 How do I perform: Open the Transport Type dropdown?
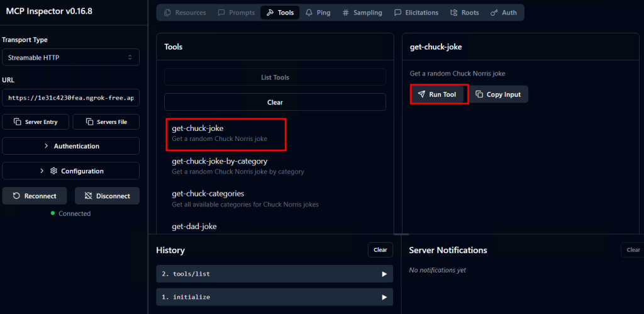(x=70, y=57)
